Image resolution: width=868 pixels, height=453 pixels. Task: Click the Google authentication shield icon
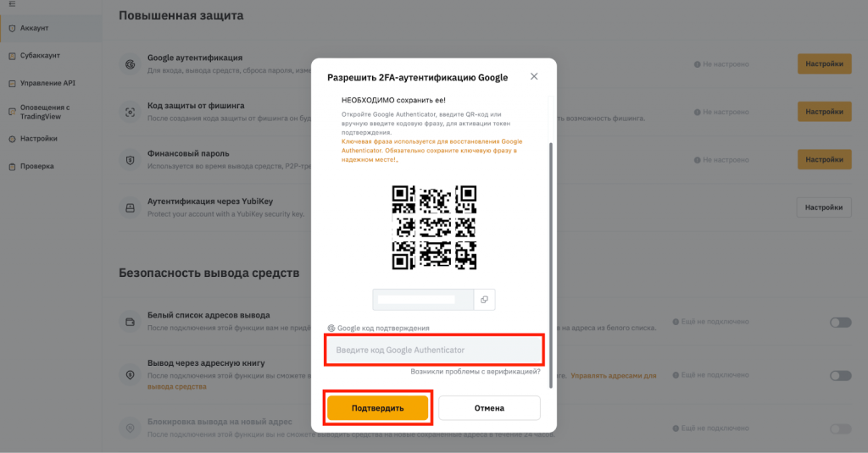tap(130, 64)
